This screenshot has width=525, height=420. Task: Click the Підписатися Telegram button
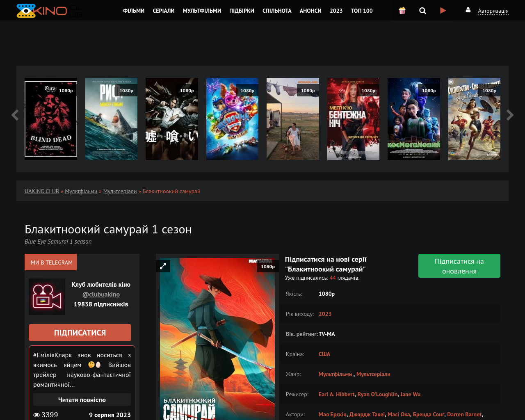(80, 333)
